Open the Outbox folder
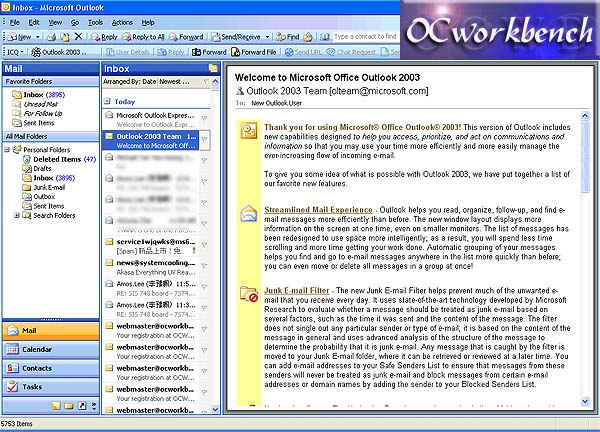 pos(39,197)
